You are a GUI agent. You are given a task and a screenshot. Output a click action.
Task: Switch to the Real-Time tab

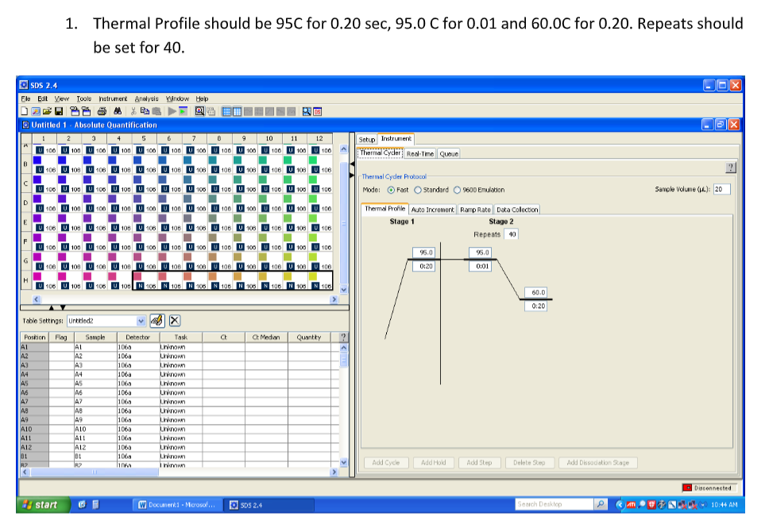(420, 154)
